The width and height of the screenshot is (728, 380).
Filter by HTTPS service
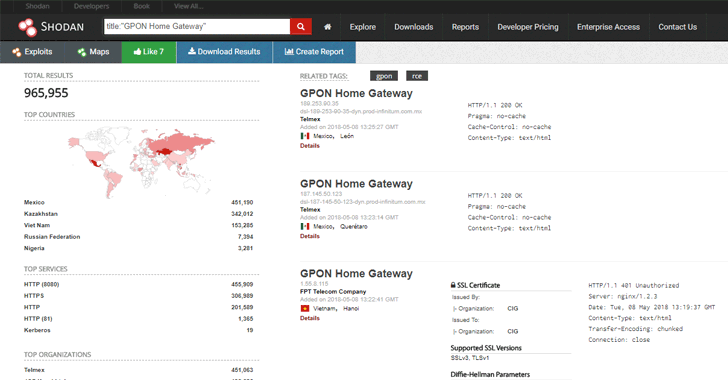(x=34, y=296)
